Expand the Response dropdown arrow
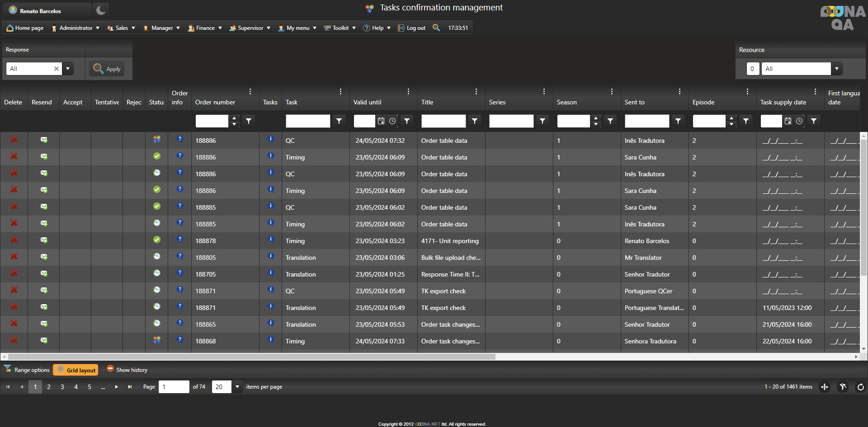The image size is (868, 427). point(68,69)
